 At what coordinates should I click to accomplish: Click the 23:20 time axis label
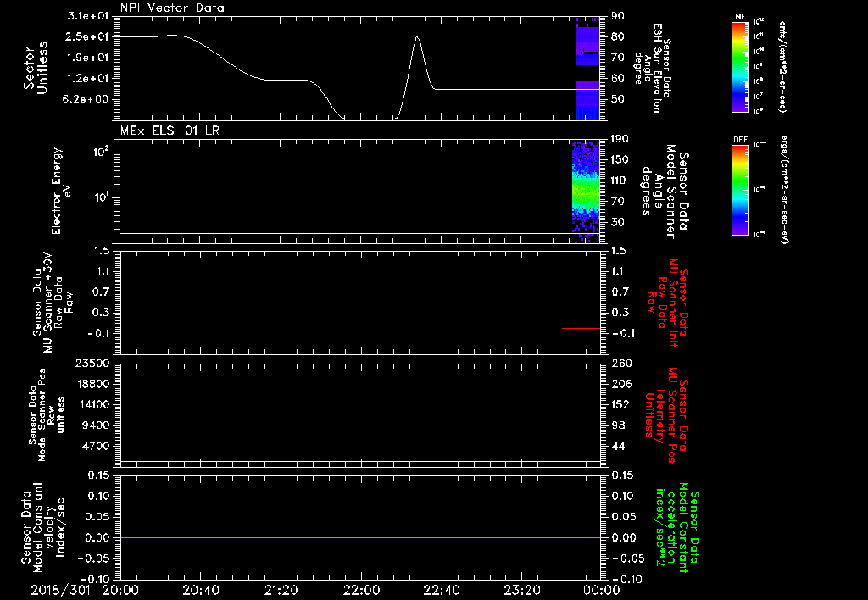(x=522, y=590)
